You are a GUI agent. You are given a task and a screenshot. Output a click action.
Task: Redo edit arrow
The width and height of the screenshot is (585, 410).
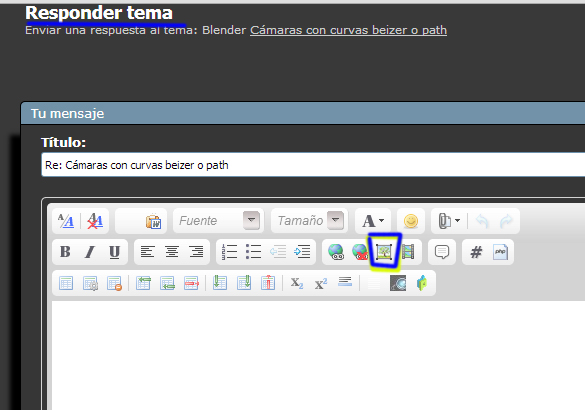(x=506, y=221)
